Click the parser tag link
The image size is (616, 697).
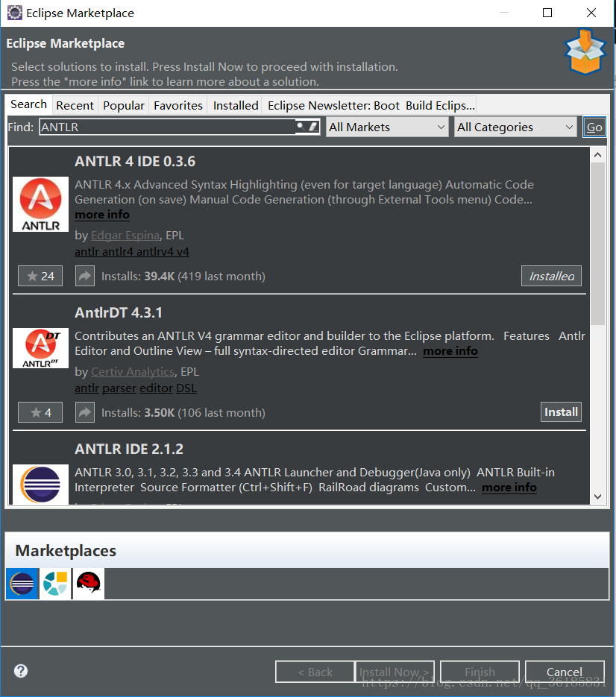[x=119, y=388]
